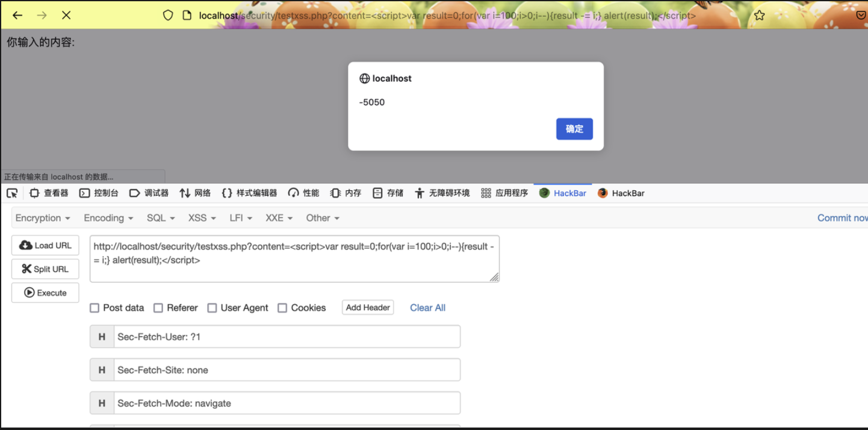Viewport: 868px width, 430px height.
Task: Open the Storage (存储) devtools tab
Action: [x=388, y=193]
